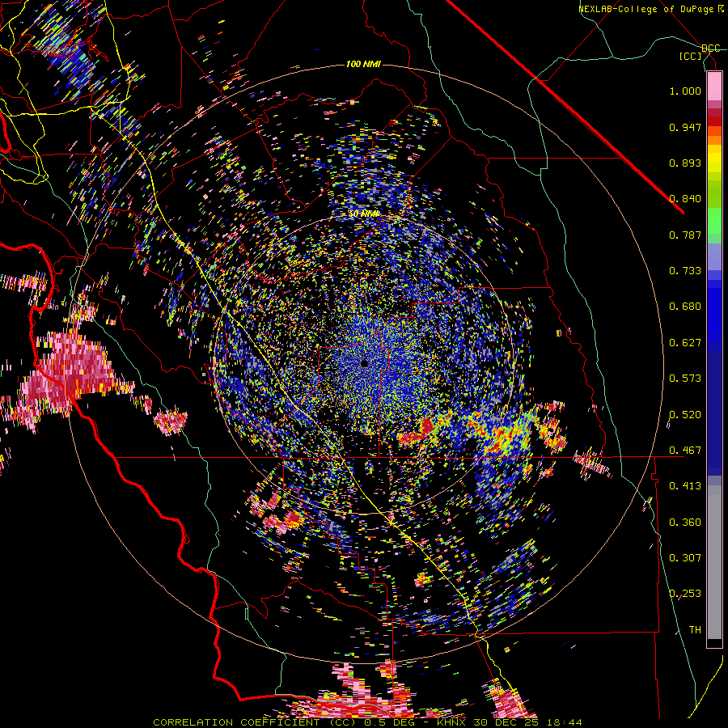
Task: Click the 100 NMI range ring label
Action: click(x=363, y=64)
